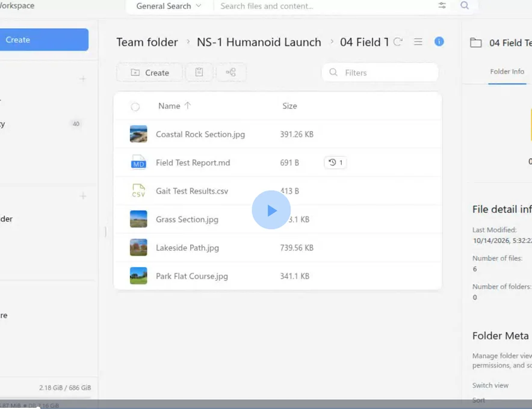Refresh the current folder listing
Image resolution: width=532 pixels, height=409 pixels.
point(398,42)
